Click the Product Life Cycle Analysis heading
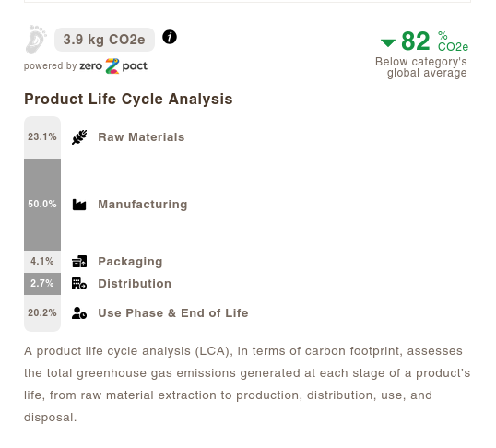This screenshot has height=448, width=496. click(128, 99)
